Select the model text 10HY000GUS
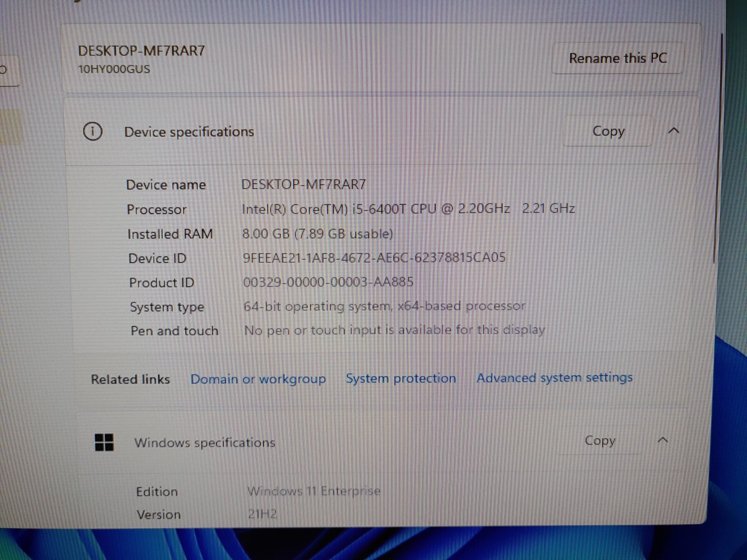 point(114,69)
